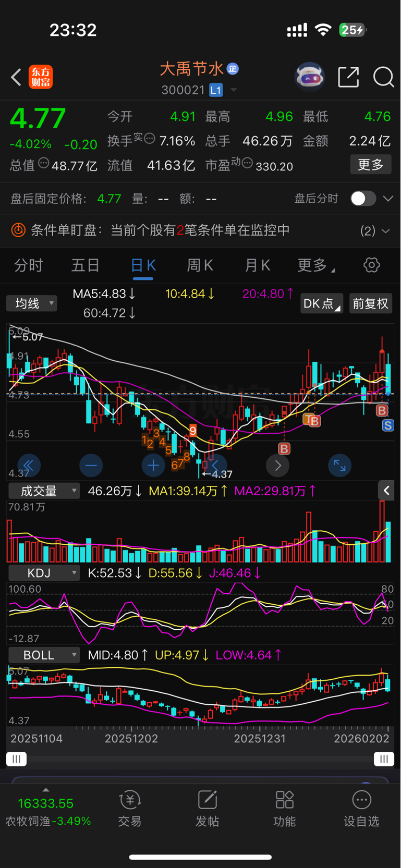Tap the left timeline range handle
This screenshot has width=401, height=868.
coord(16,759)
